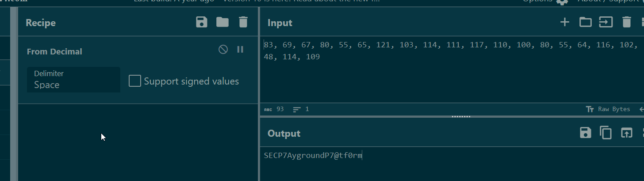Copy the raw output to the clipboard
Viewport: 644px width, 181px height.
pos(606,132)
